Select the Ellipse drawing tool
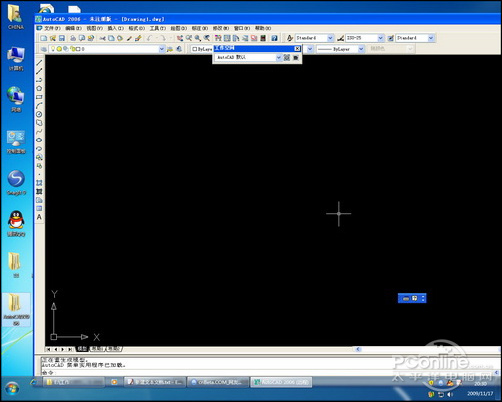The width and height of the screenshot is (502, 402). (39, 140)
